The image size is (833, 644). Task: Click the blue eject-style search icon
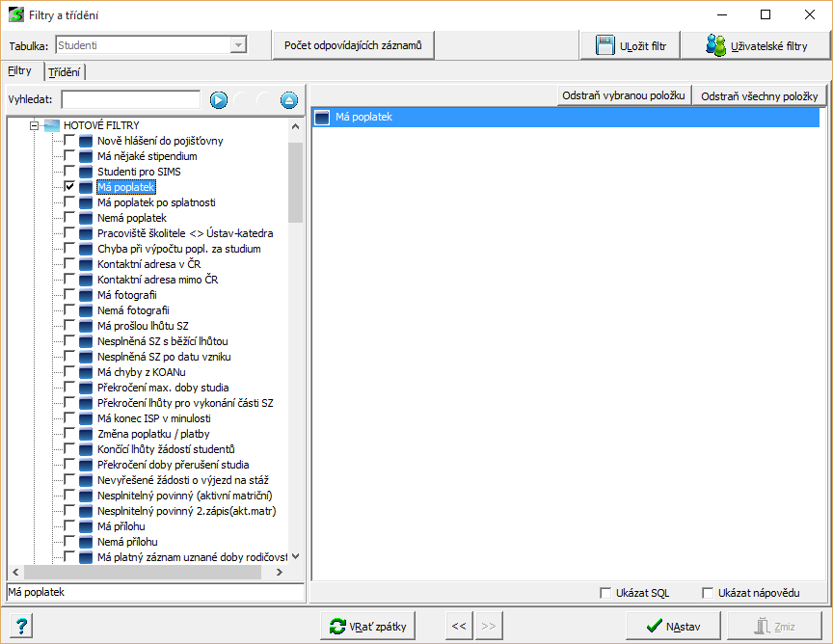[288, 100]
